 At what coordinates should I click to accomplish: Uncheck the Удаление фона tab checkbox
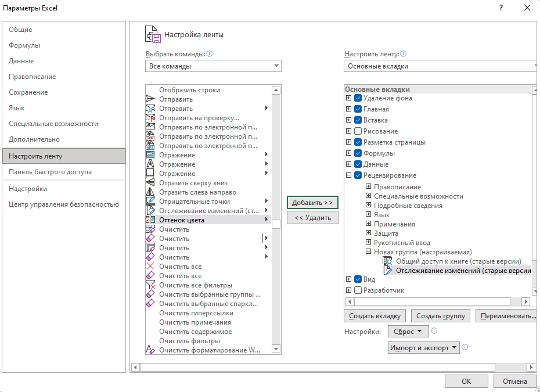(x=358, y=98)
